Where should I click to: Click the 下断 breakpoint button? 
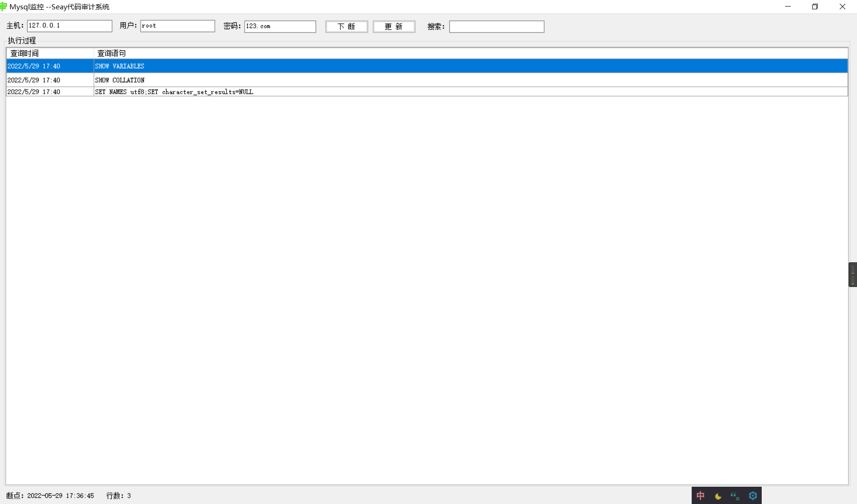(347, 26)
